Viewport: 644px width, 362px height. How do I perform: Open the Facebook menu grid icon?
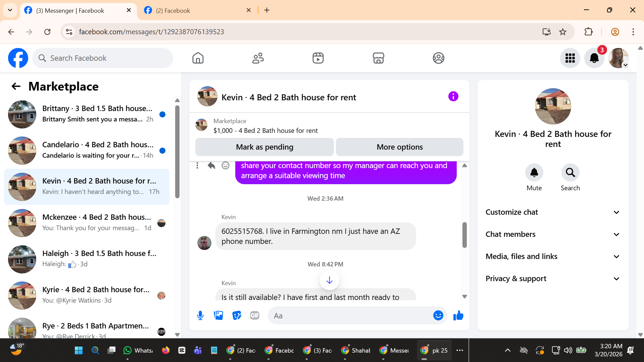point(570,58)
